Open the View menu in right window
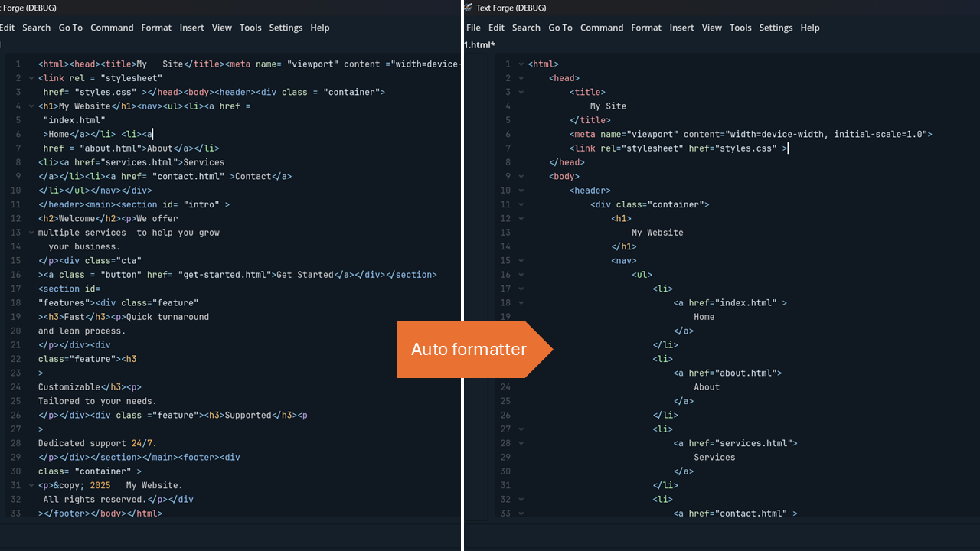 pyautogui.click(x=712, y=28)
